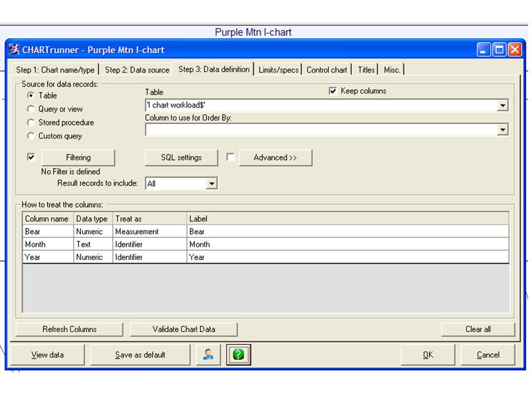Viewport: 532px width, 399px height.
Task: Click the Measurement cell in the Bear row
Action: coord(150,232)
